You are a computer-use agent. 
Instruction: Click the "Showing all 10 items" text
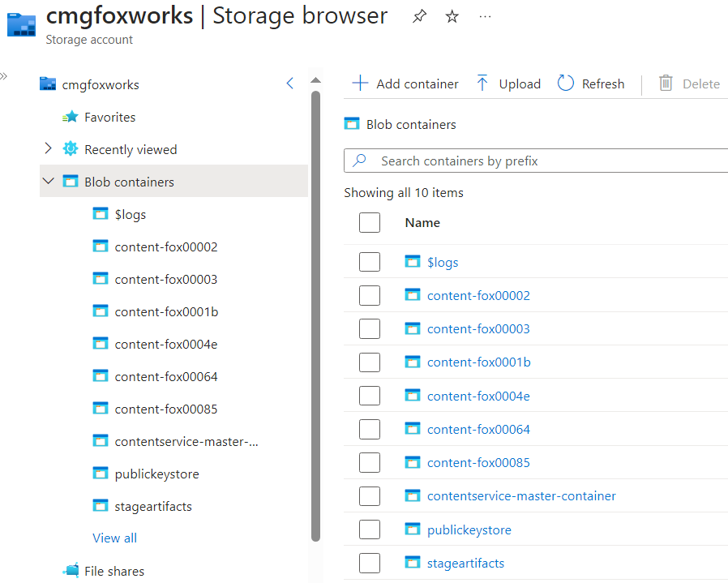pyautogui.click(x=404, y=193)
